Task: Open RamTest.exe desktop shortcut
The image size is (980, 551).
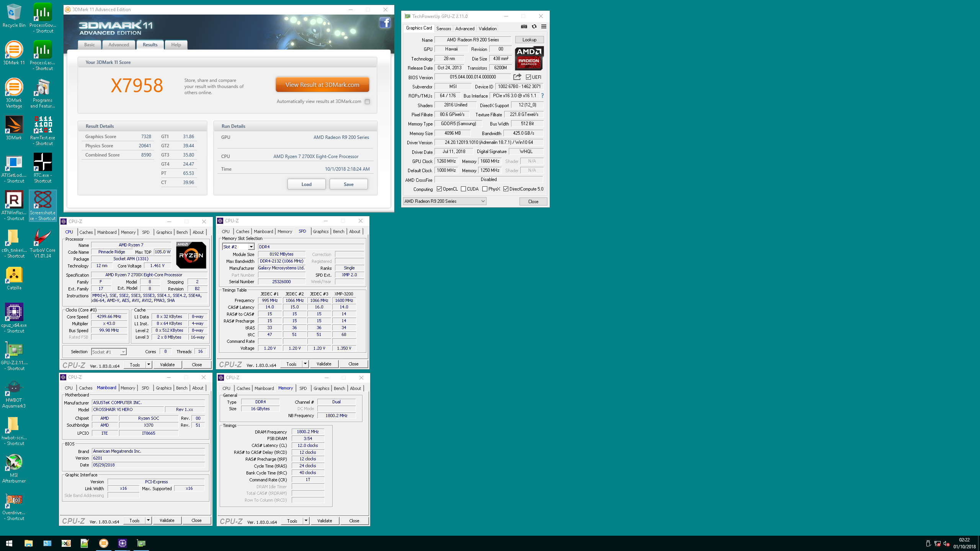Action: 43,131
